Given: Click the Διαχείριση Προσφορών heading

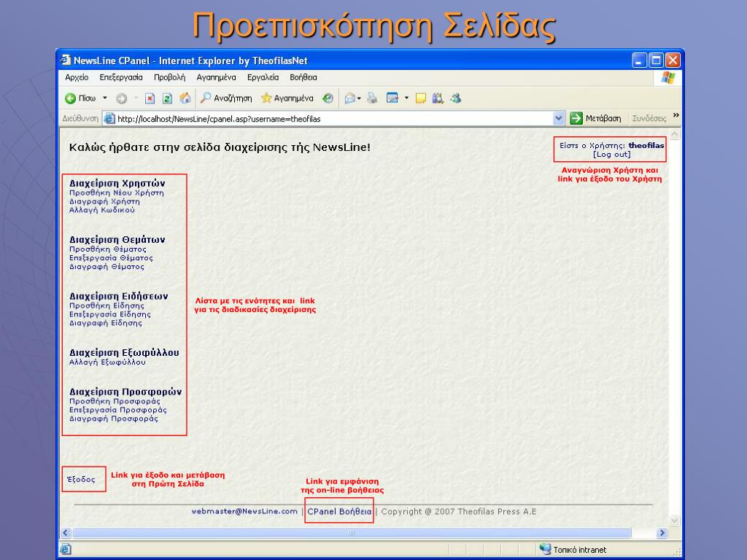Looking at the screenshot, I should click(x=125, y=392).
